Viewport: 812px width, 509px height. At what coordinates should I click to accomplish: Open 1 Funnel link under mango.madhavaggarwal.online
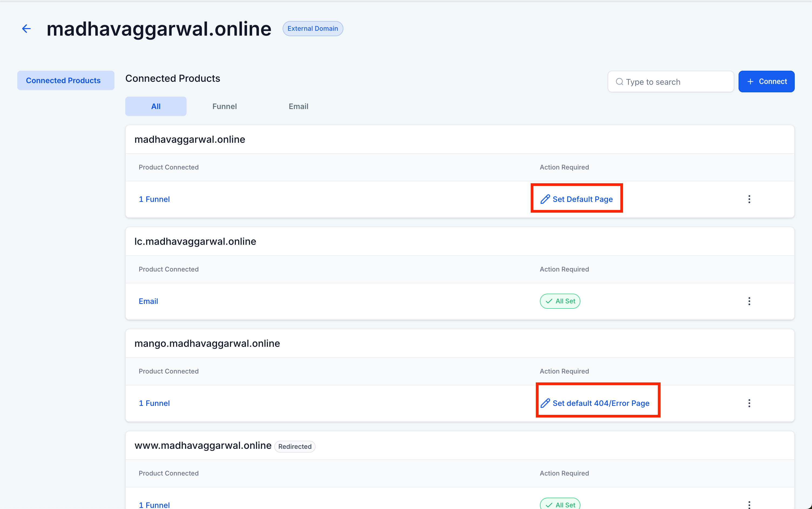pyautogui.click(x=154, y=403)
